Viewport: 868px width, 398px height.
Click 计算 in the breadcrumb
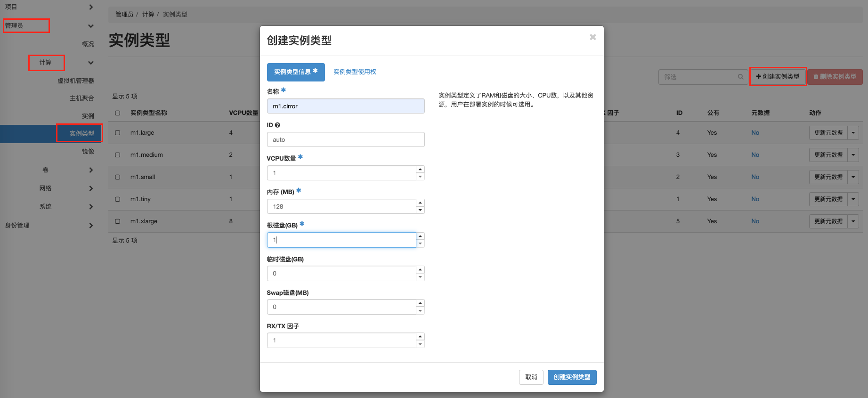pyautogui.click(x=148, y=15)
